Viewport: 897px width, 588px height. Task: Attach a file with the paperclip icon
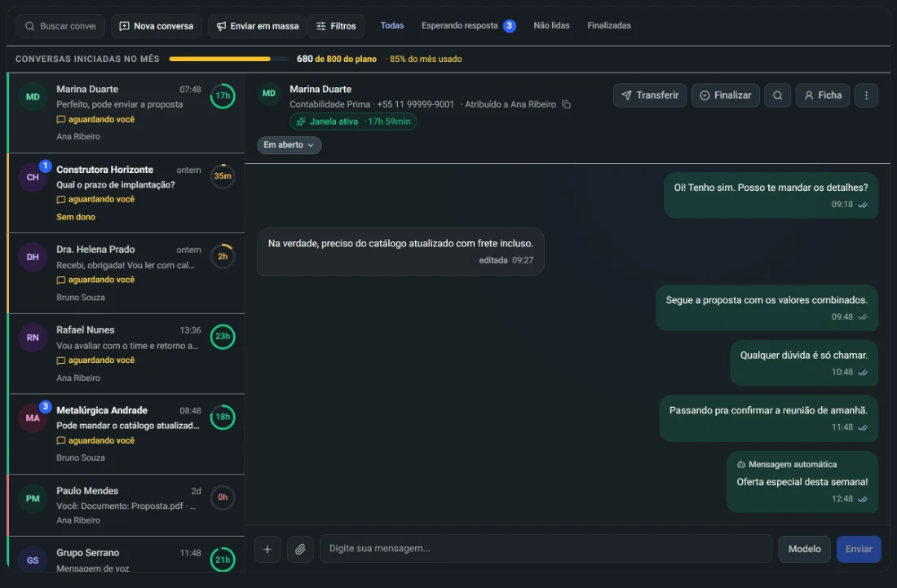[300, 549]
